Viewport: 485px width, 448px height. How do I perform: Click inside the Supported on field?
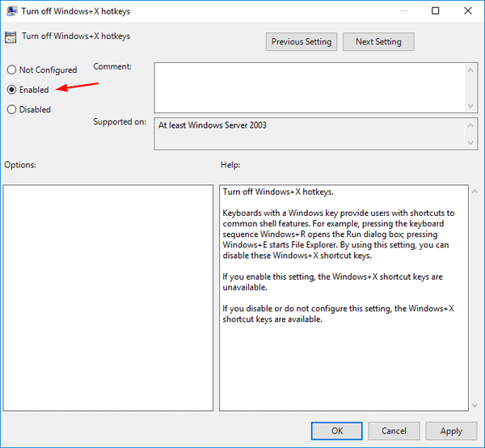[x=309, y=134]
